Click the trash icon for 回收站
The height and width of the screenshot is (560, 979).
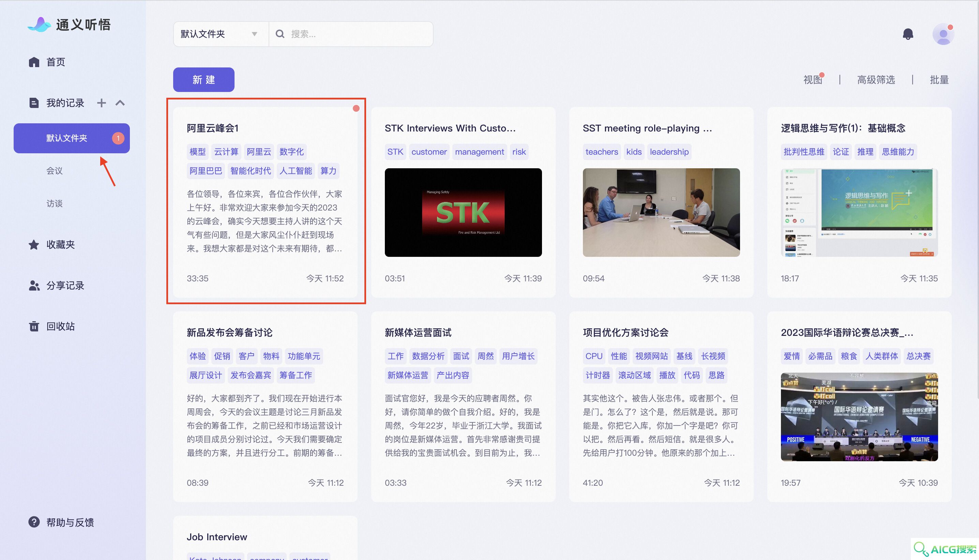point(34,326)
